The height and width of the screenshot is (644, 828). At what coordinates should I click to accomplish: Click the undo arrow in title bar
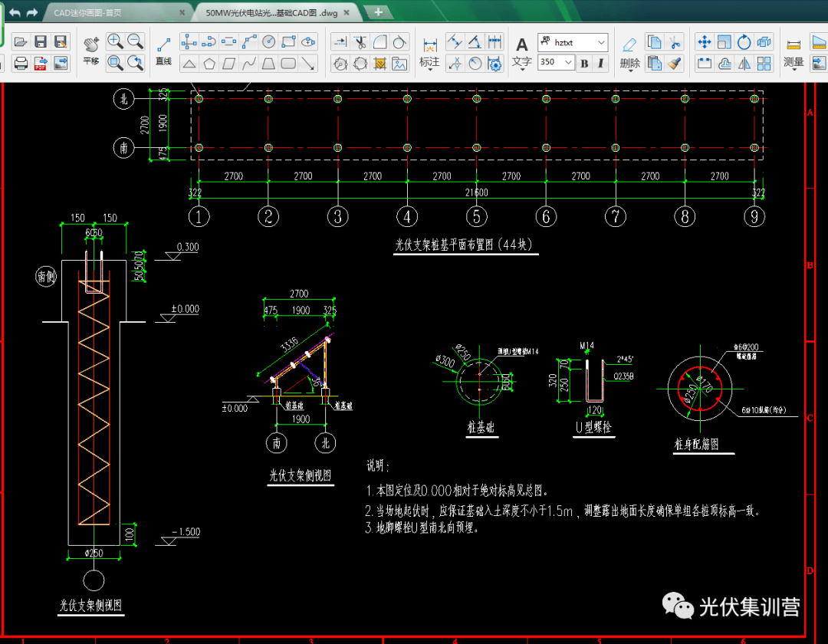14,13
